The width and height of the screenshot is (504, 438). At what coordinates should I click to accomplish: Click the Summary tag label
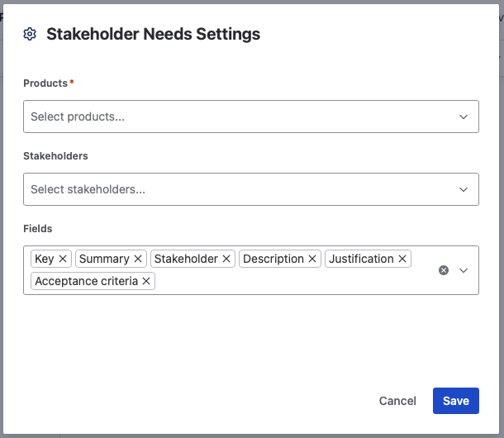click(x=104, y=259)
